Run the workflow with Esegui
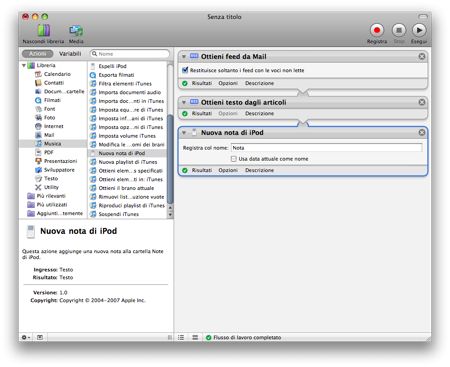Image resolution: width=450 pixels, height=367 pixels. click(x=419, y=30)
